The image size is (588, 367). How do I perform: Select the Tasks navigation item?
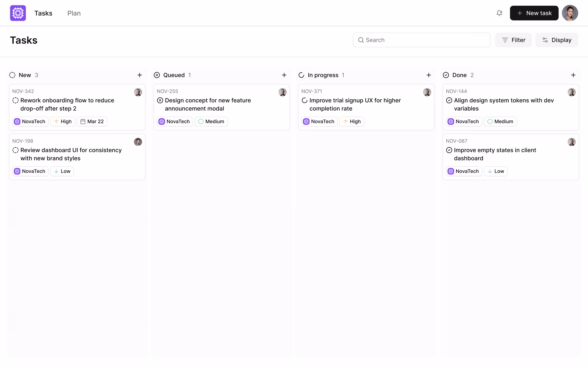[44, 13]
